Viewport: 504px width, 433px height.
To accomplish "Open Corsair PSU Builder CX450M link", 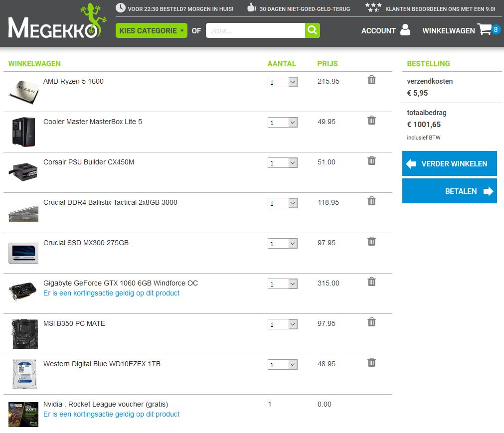I will 89,162.
